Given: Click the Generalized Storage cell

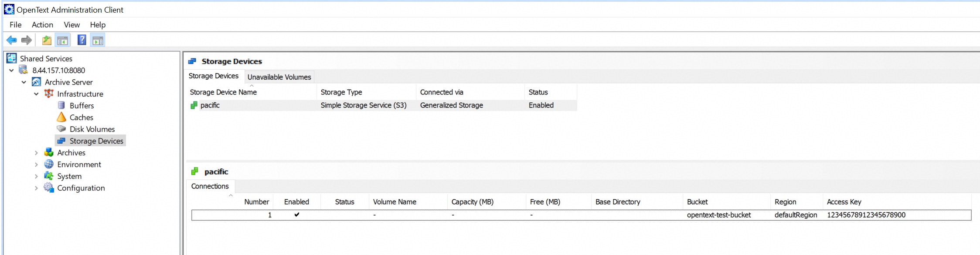Looking at the screenshot, I should pyautogui.click(x=452, y=105).
